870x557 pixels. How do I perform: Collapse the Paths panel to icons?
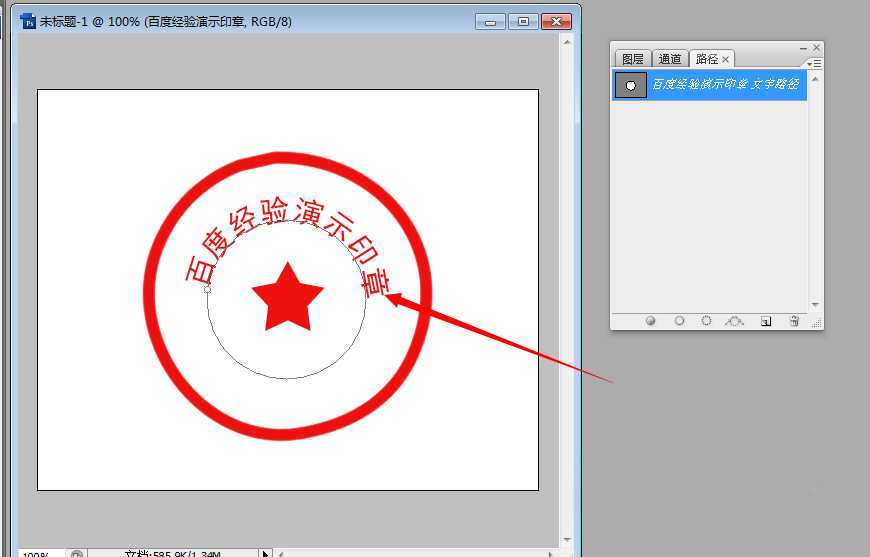click(802, 47)
